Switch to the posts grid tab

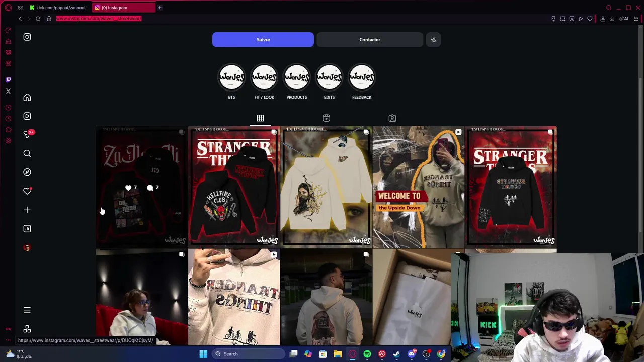point(260,118)
